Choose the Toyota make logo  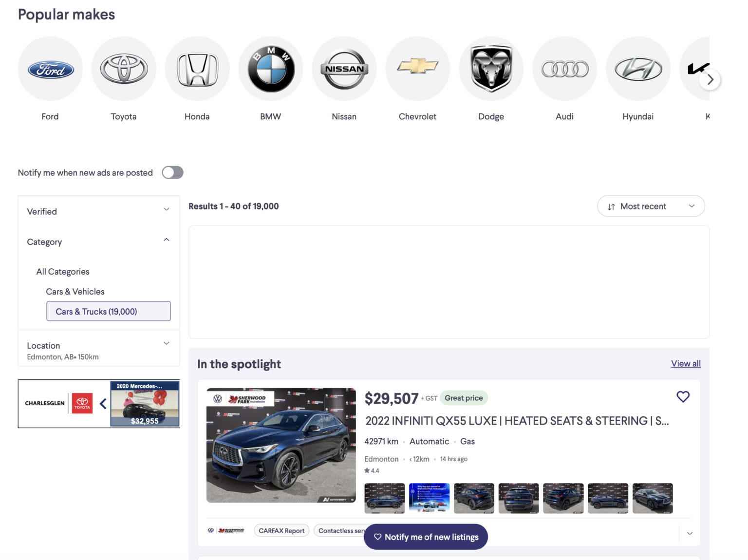click(x=124, y=69)
